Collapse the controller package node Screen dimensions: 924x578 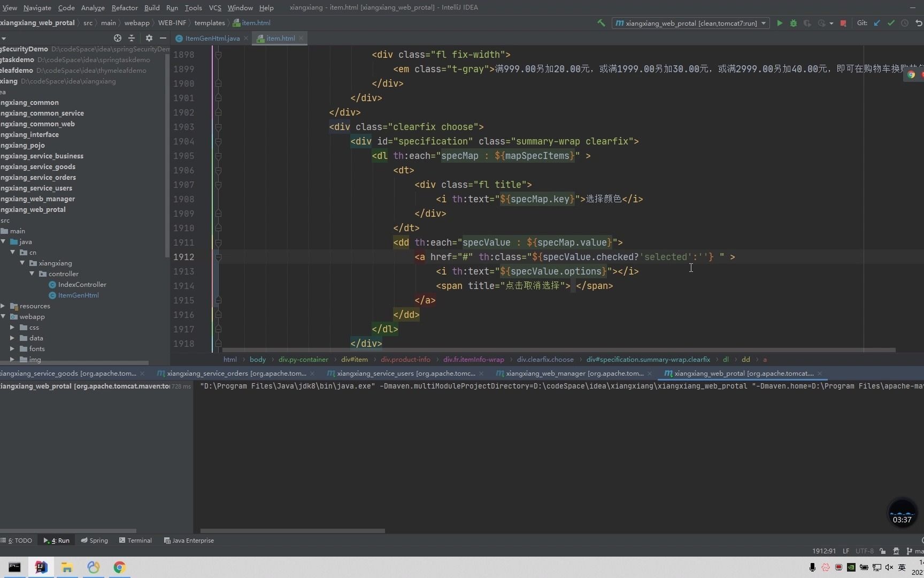32,274
